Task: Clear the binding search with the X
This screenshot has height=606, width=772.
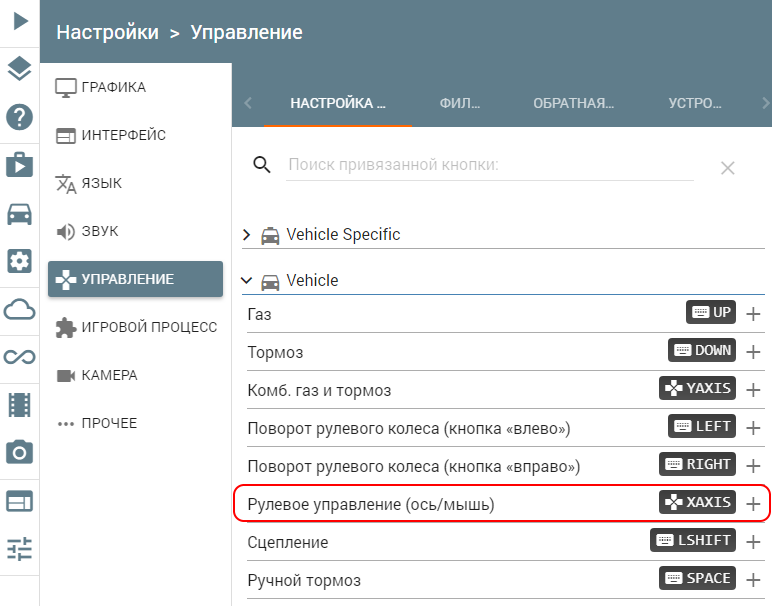Action: tap(728, 168)
